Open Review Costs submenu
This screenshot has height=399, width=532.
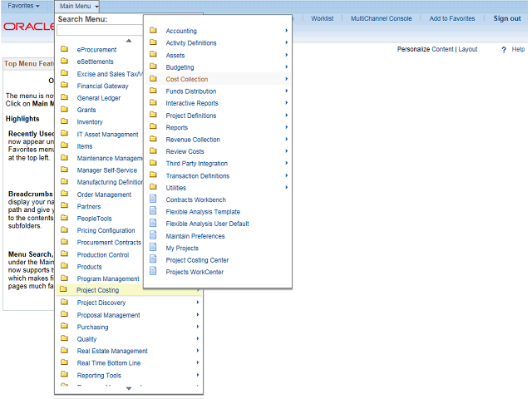pos(185,151)
